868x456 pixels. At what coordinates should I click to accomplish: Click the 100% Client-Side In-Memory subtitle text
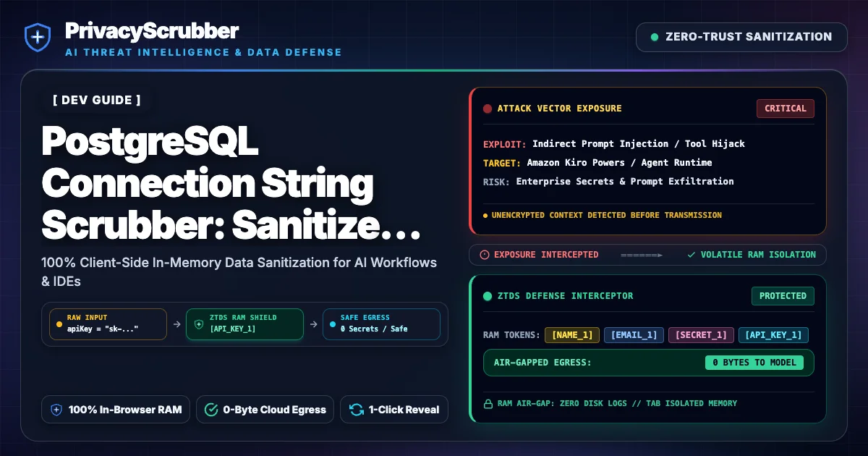click(x=239, y=271)
